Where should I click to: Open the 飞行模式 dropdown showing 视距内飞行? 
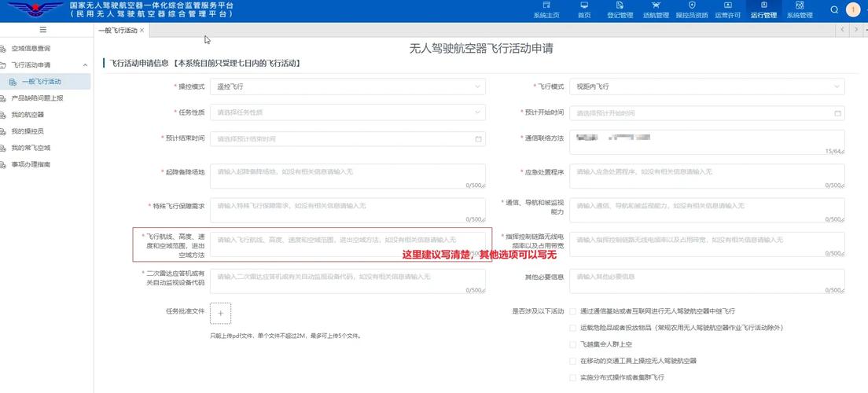[707, 87]
